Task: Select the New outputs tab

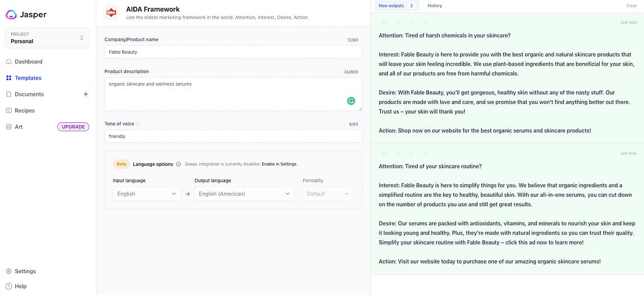Action: [x=396, y=6]
